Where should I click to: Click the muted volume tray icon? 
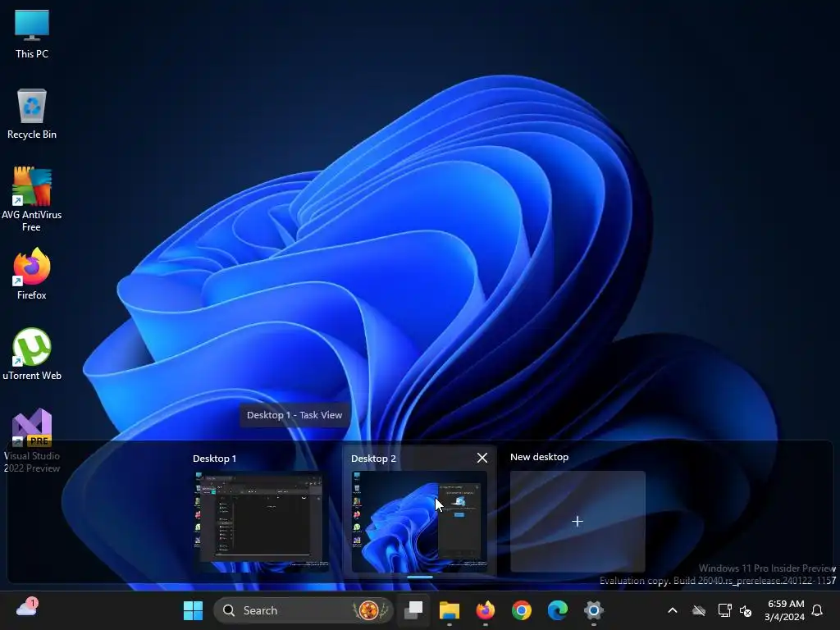coord(745,610)
